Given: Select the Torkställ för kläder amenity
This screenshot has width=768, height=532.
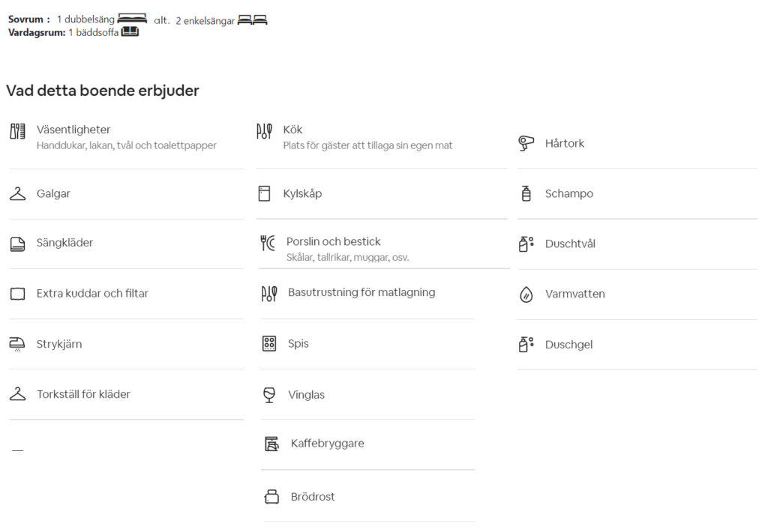Looking at the screenshot, I should pos(126,394).
